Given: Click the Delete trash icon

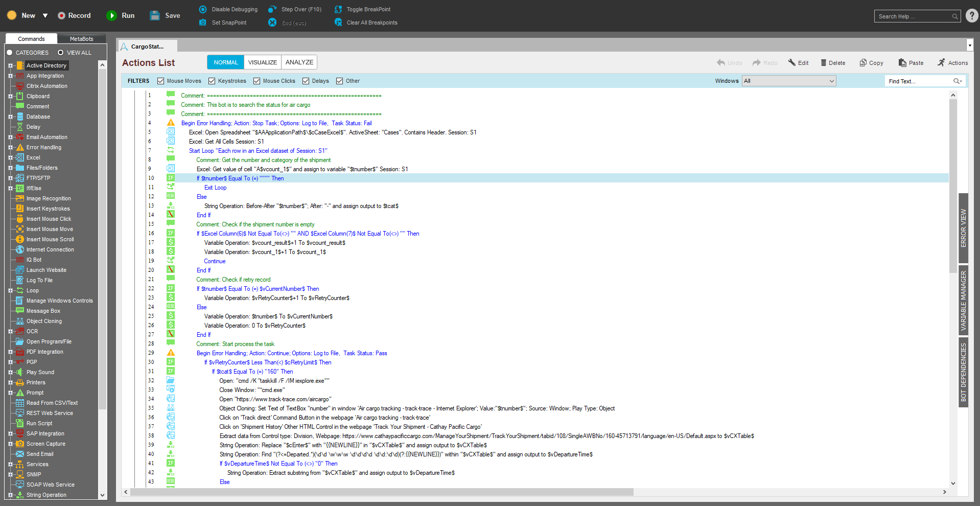Looking at the screenshot, I should (x=824, y=62).
